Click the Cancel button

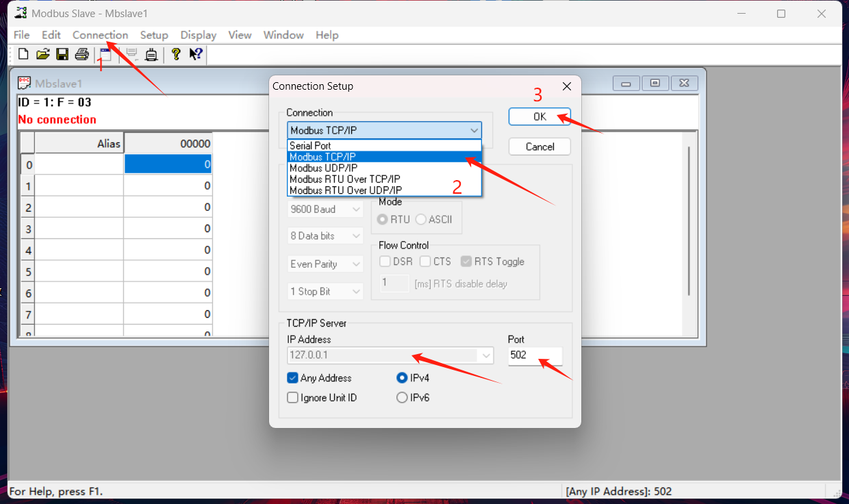point(540,147)
